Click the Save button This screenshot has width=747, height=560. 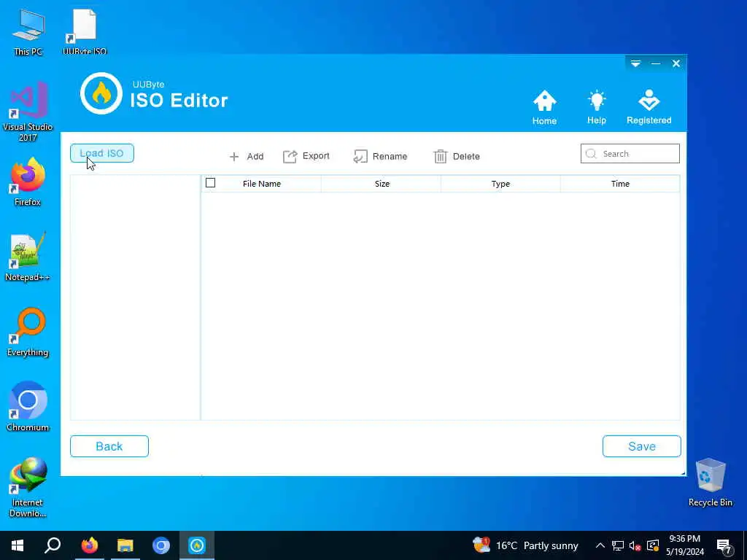point(642,446)
